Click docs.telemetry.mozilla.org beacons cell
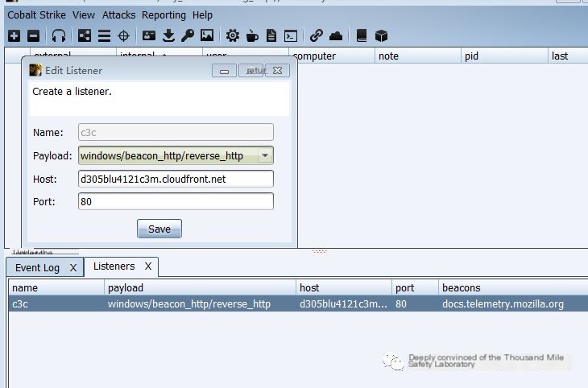588x388 pixels. click(503, 303)
